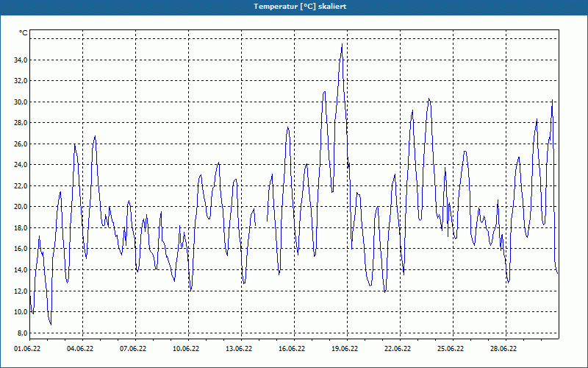Click the title 'Temperatur [°C] skaliert'

[300, 7]
